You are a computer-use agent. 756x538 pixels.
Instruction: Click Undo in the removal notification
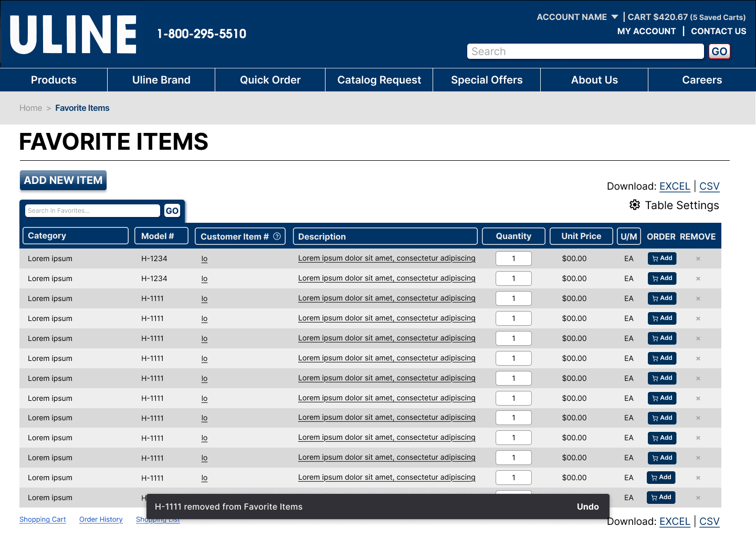(x=588, y=506)
